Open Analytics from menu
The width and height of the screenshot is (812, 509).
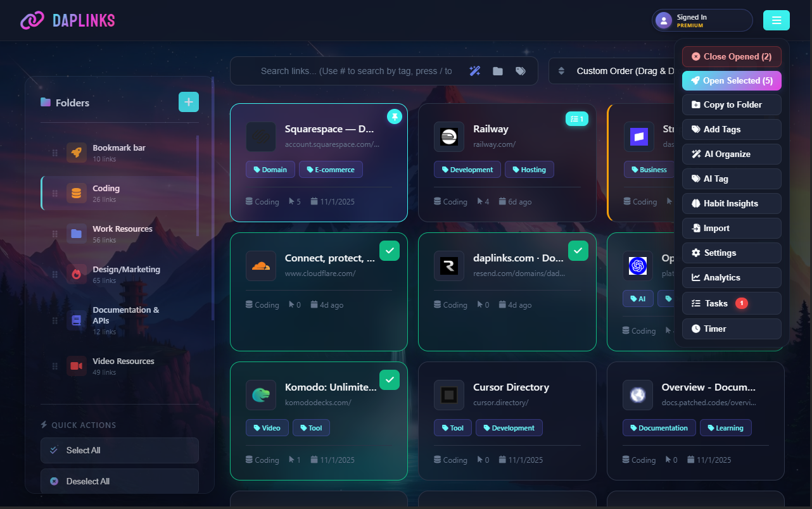pos(732,277)
